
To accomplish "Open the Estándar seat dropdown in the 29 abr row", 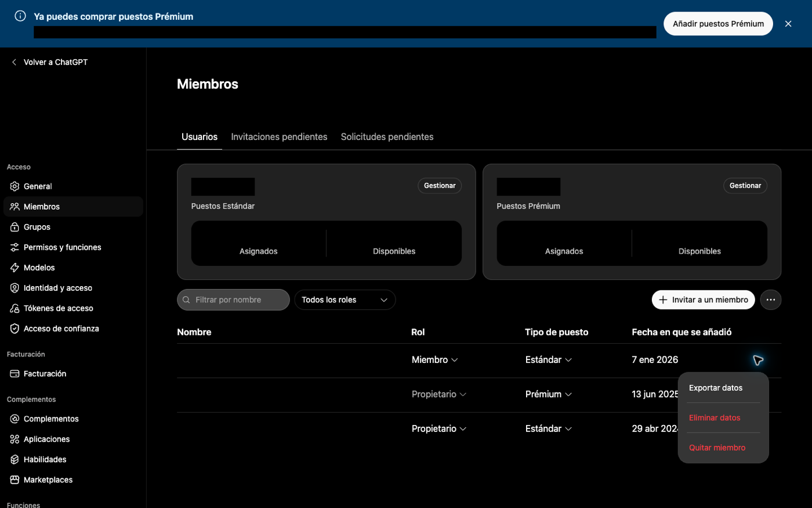I will pos(549,428).
